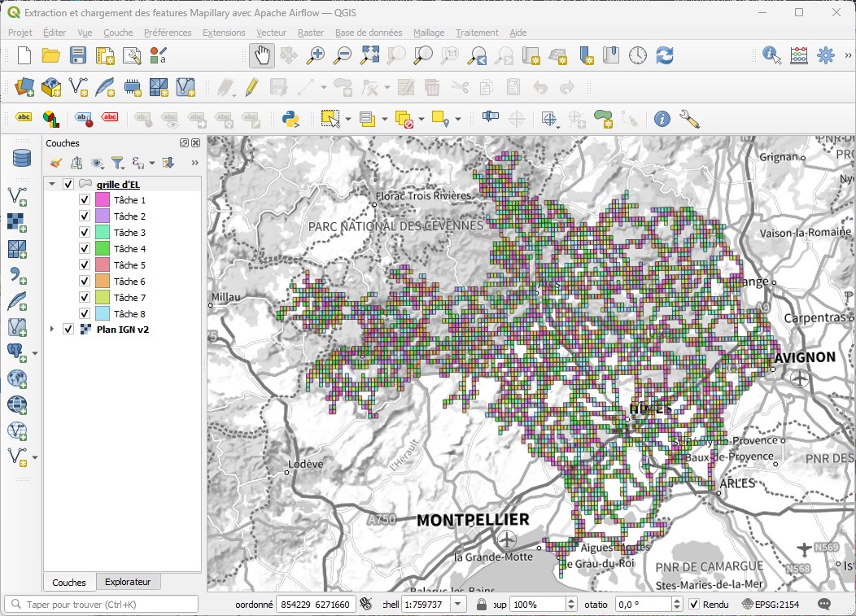Save the project with the floppy disk icon
The height and width of the screenshot is (616, 856).
[x=77, y=55]
